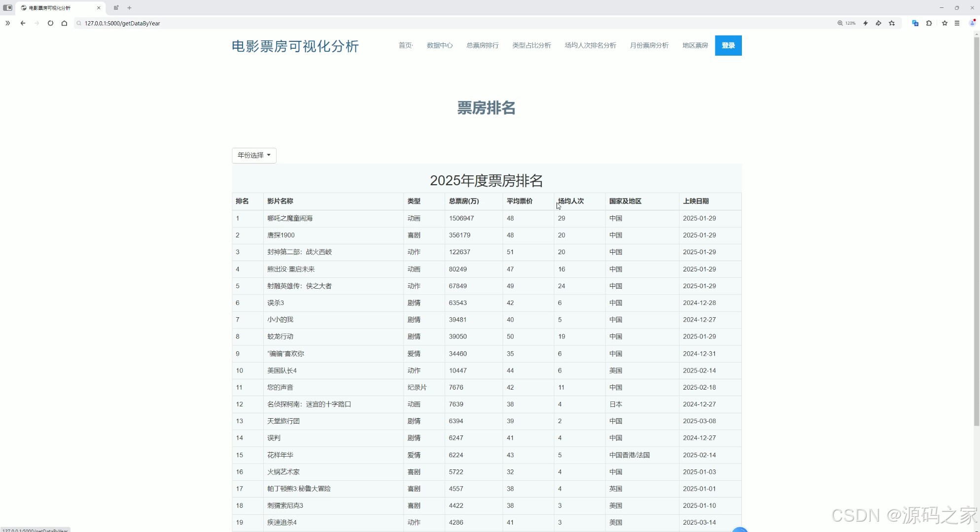The width and height of the screenshot is (980, 532).
Task: Reload the page with the refresh icon
Action: click(50, 23)
